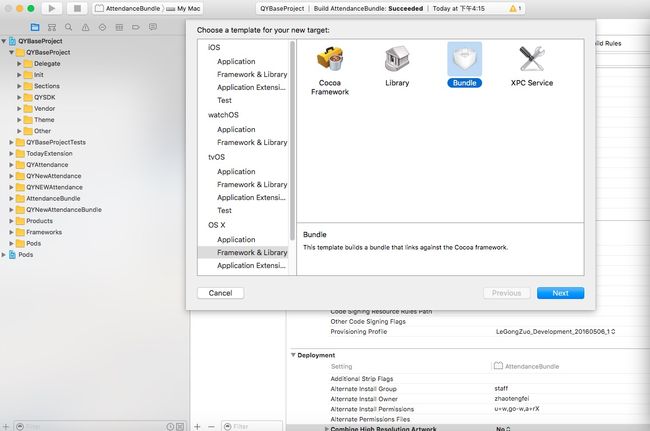Image resolution: width=650 pixels, height=431 pixels.
Task: Click the Next button
Action: click(560, 293)
